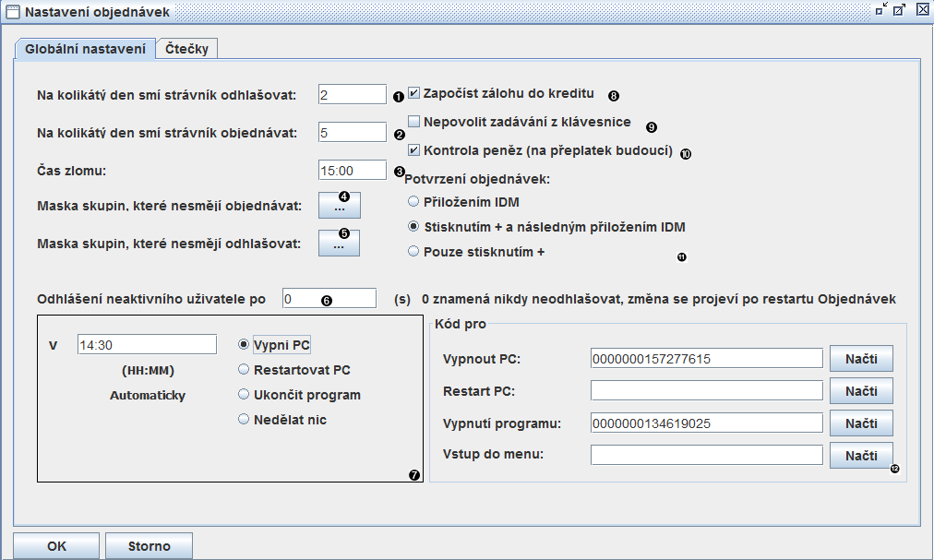Click Načti next to Vypnout PC code
Image resolution: width=934 pixels, height=560 pixels.
860,358
